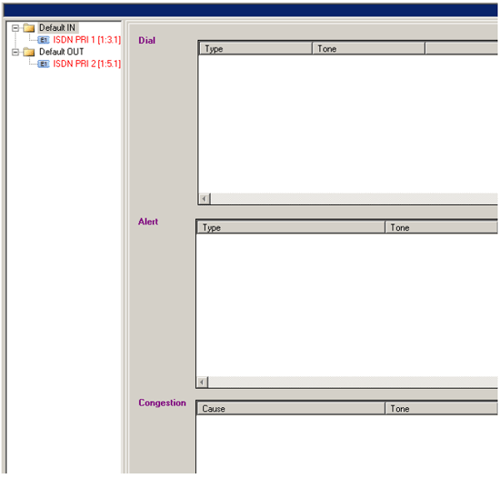Click the E1 icon beside ISDN PRI 1
Viewport: 500px width, 478px height.
[44, 40]
